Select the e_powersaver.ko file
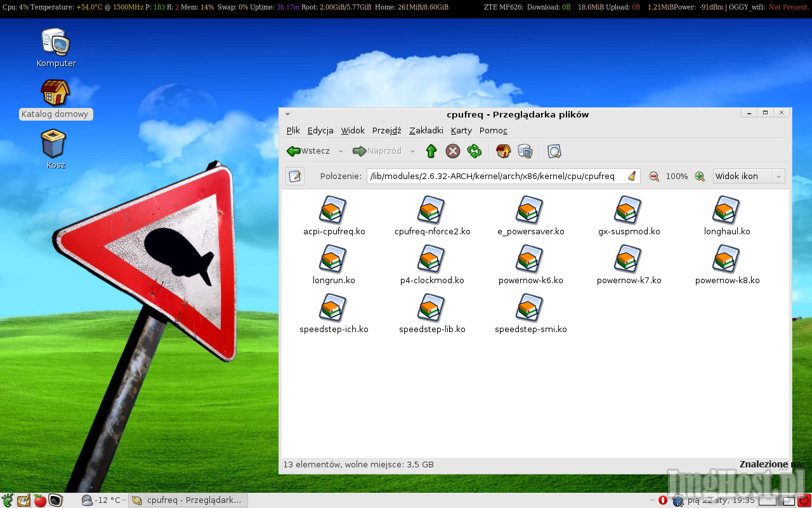Screen dimensions: 812x508 (530, 217)
